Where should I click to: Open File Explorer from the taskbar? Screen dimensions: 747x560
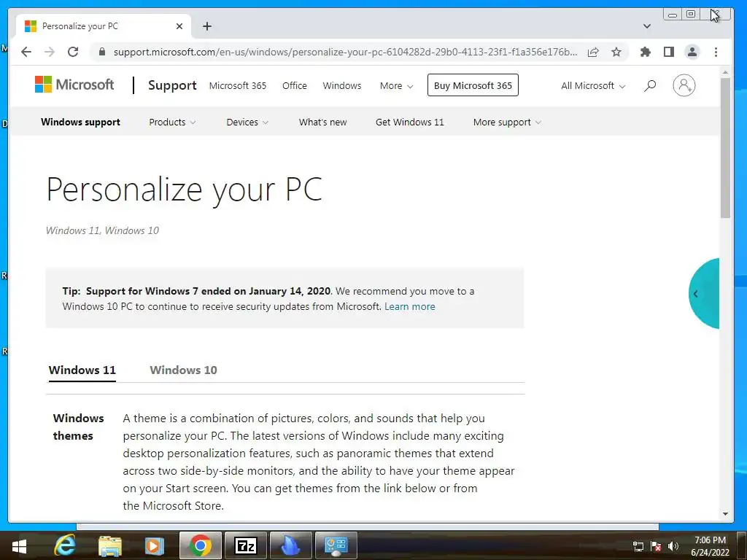tap(110, 545)
